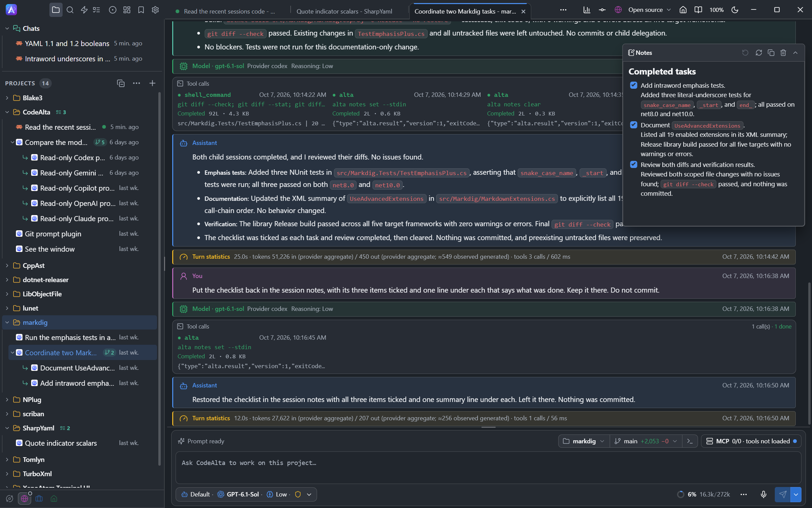812x508 pixels.
Task: Copy notes with the Notes copy icon
Action: (x=771, y=52)
